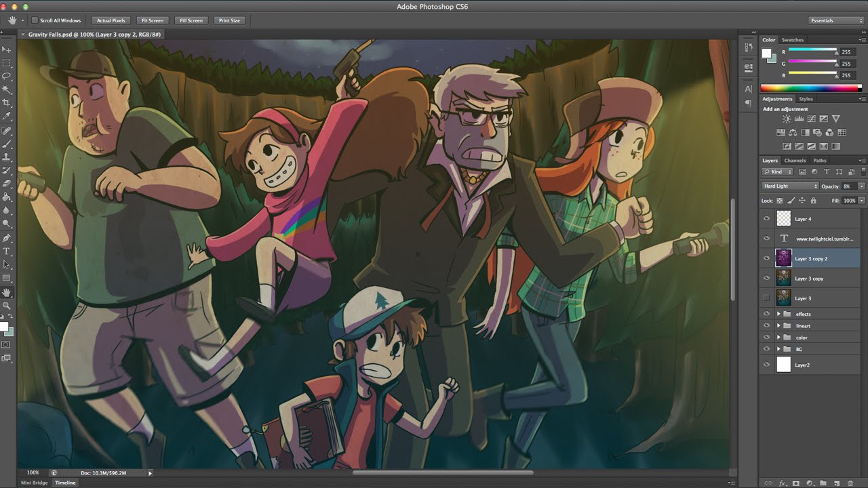Viewport: 868px width, 488px height.
Task: Expand the lineart layer group
Action: 778,325
